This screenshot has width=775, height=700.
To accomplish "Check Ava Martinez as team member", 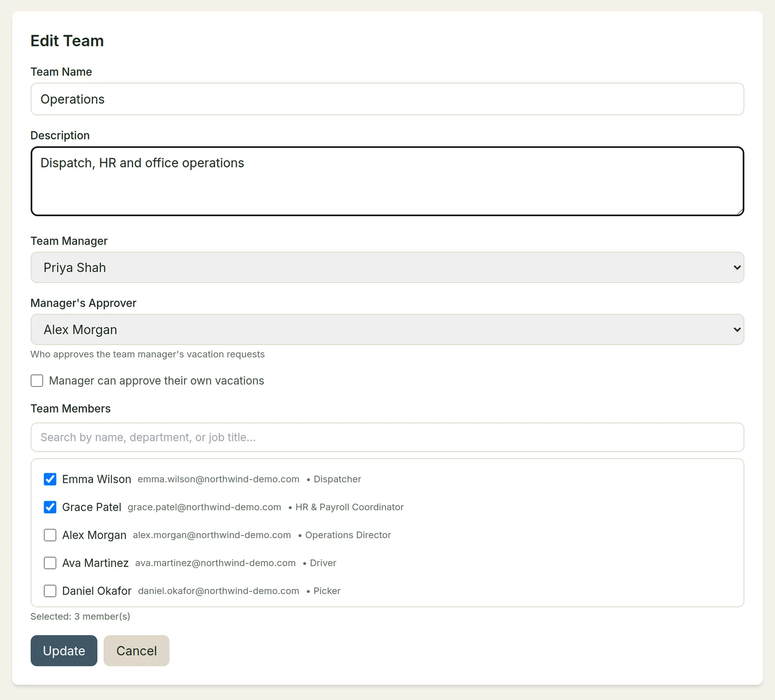I will (x=50, y=563).
